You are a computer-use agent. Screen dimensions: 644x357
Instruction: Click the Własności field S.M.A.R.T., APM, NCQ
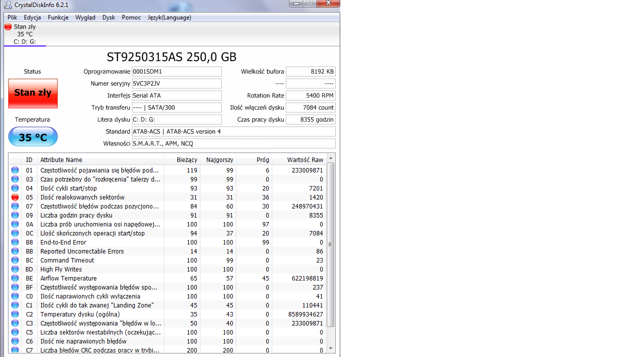(233, 143)
